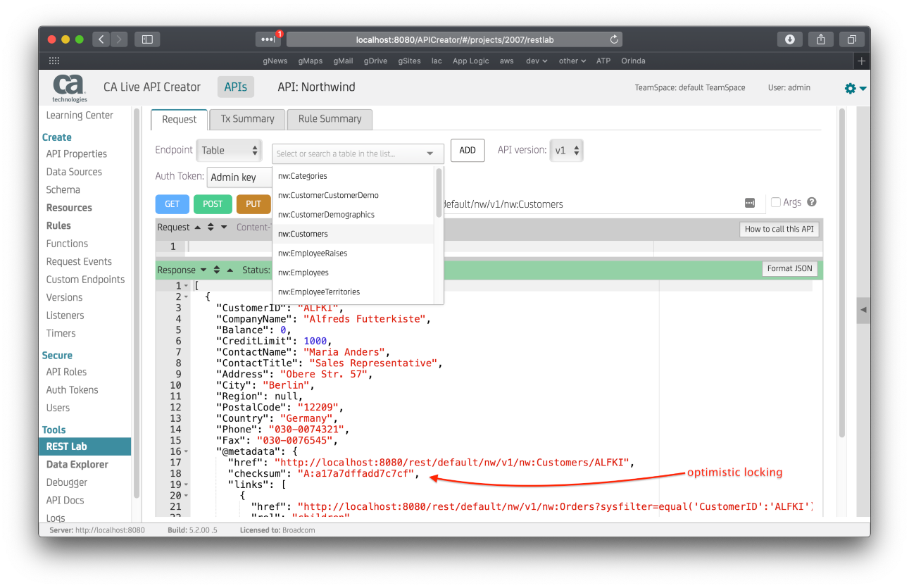
Task: Click Safari's sidebar toggle icon
Action: click(x=147, y=39)
